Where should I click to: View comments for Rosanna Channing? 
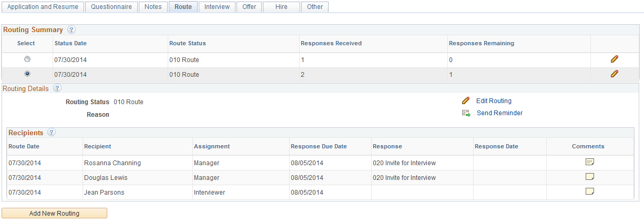pyautogui.click(x=590, y=162)
